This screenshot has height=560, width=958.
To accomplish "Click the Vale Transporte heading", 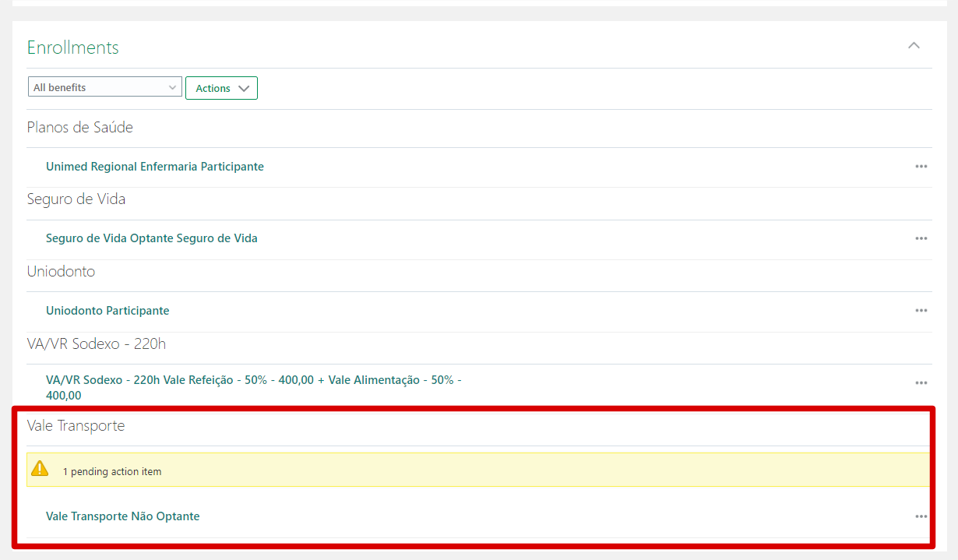I will (x=76, y=426).
